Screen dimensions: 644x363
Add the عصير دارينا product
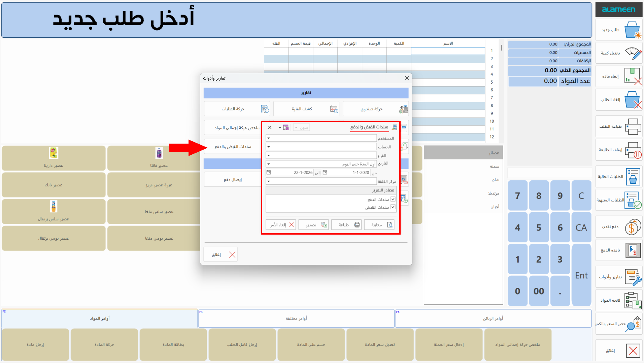[x=54, y=158]
